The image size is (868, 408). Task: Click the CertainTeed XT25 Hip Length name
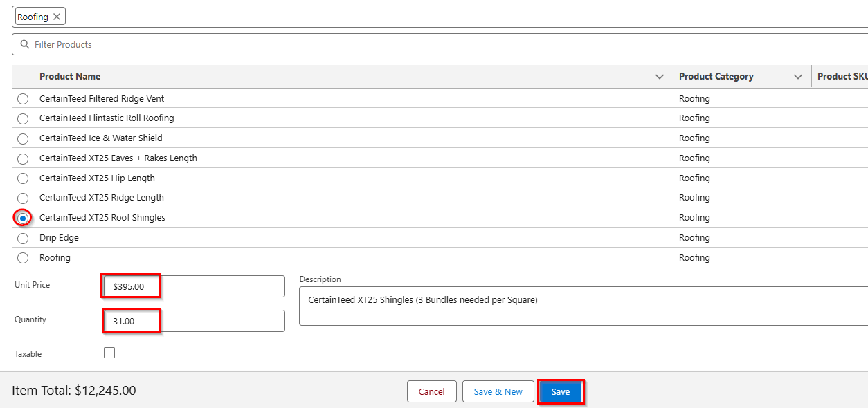click(97, 178)
